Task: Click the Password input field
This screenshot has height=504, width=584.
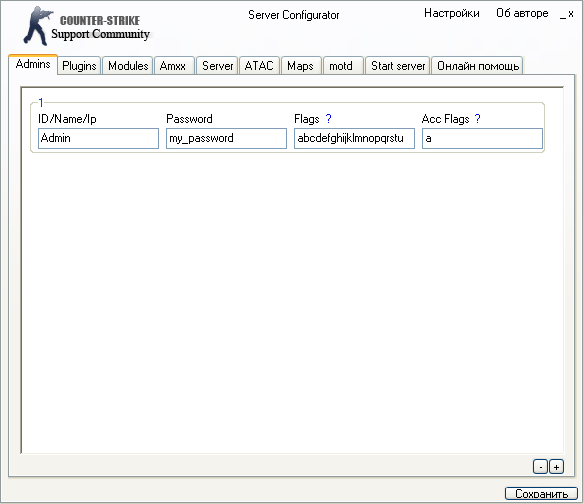Action: 226,139
